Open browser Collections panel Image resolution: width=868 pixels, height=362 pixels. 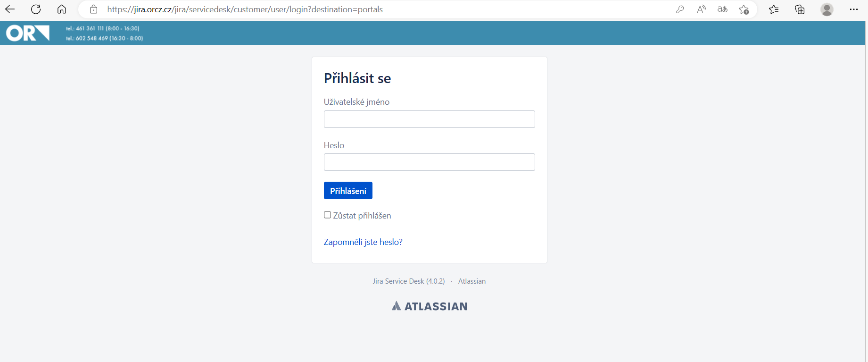click(x=800, y=9)
